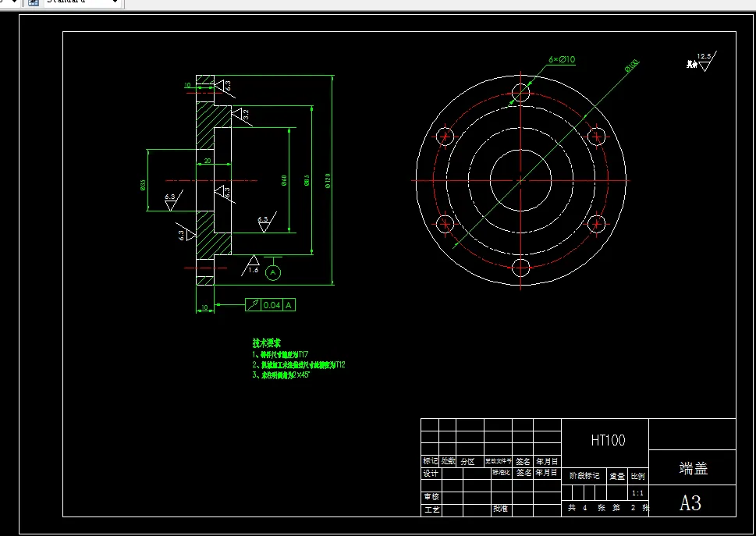This screenshot has width=756, height=536.
Task: Click the requirement line ending in 2×45°
Action: pyautogui.click(x=281, y=375)
